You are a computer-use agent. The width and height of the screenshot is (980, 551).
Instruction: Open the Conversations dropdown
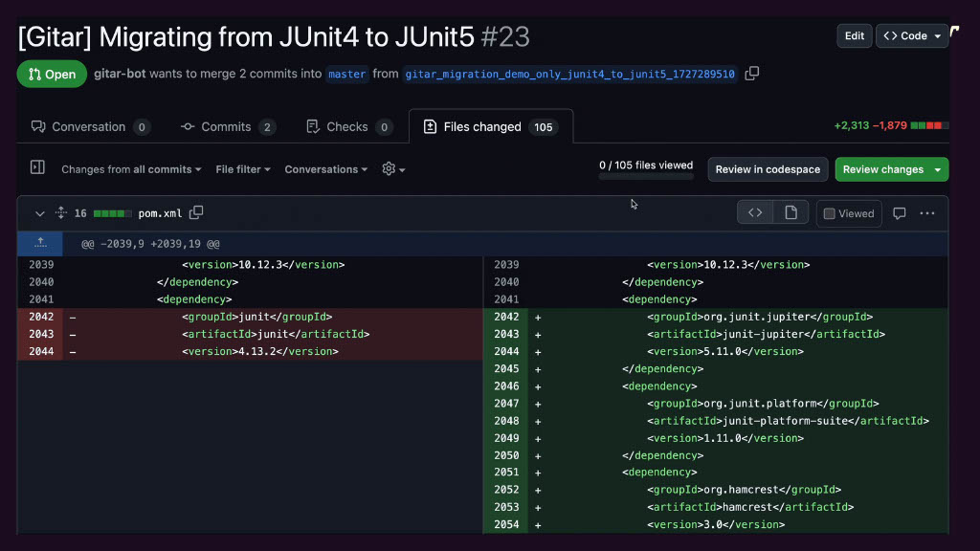(x=326, y=169)
